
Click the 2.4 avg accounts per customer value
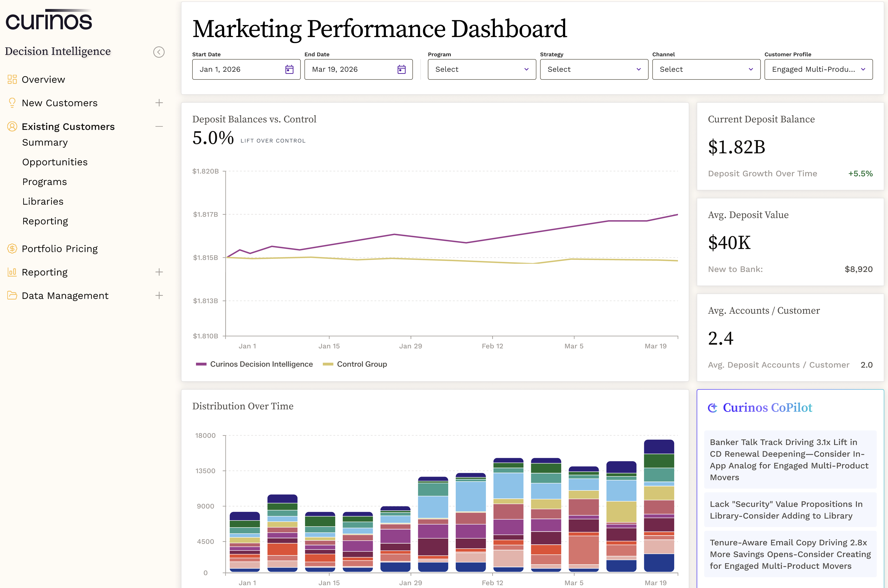tap(720, 338)
